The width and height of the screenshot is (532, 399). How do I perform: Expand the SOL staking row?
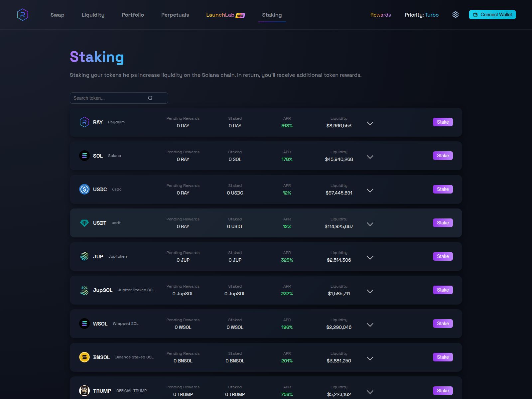[370, 157]
